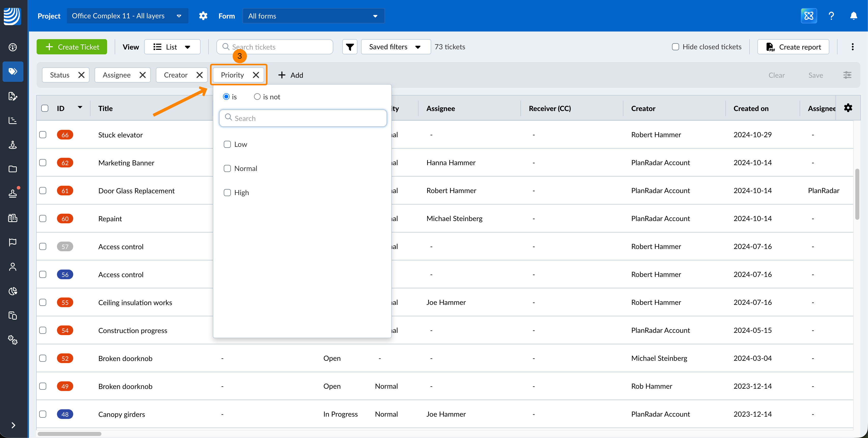Select the 'is not' radio option

[x=257, y=97]
